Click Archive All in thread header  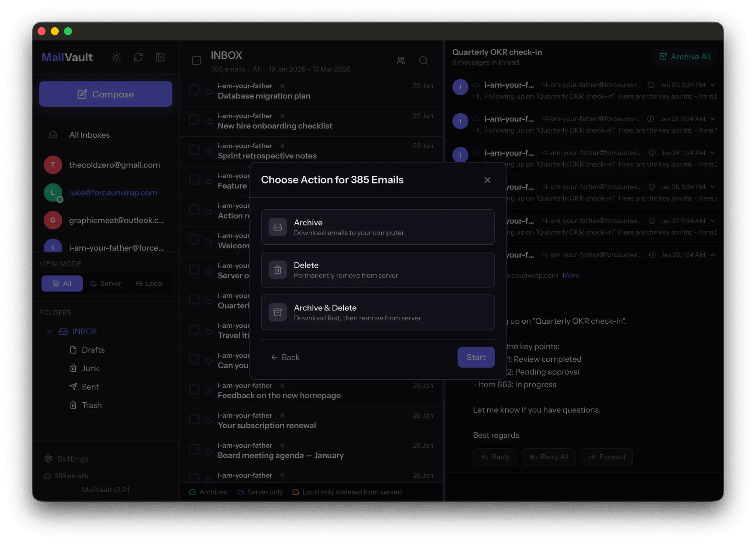[x=685, y=57]
